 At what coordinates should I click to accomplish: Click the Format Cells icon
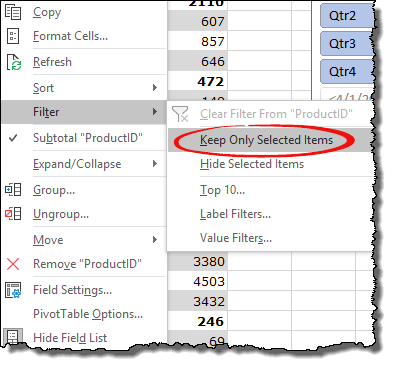click(x=13, y=36)
